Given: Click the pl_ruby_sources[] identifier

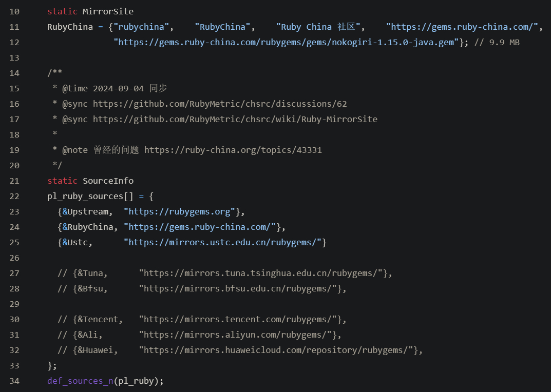Looking at the screenshot, I should (90, 197).
